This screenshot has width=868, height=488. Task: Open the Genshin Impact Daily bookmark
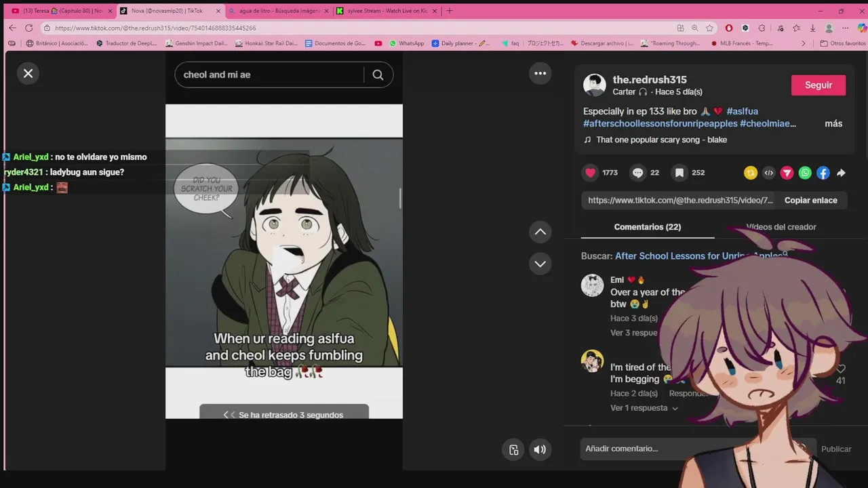coord(197,43)
